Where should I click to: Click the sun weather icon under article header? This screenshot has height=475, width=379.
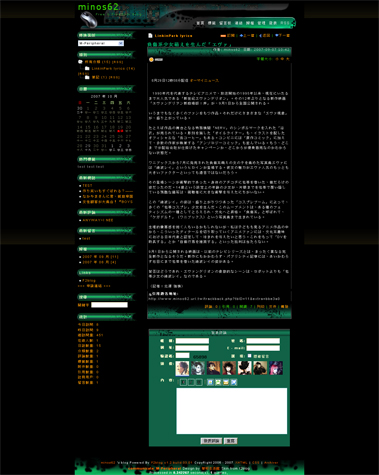pos(151,59)
